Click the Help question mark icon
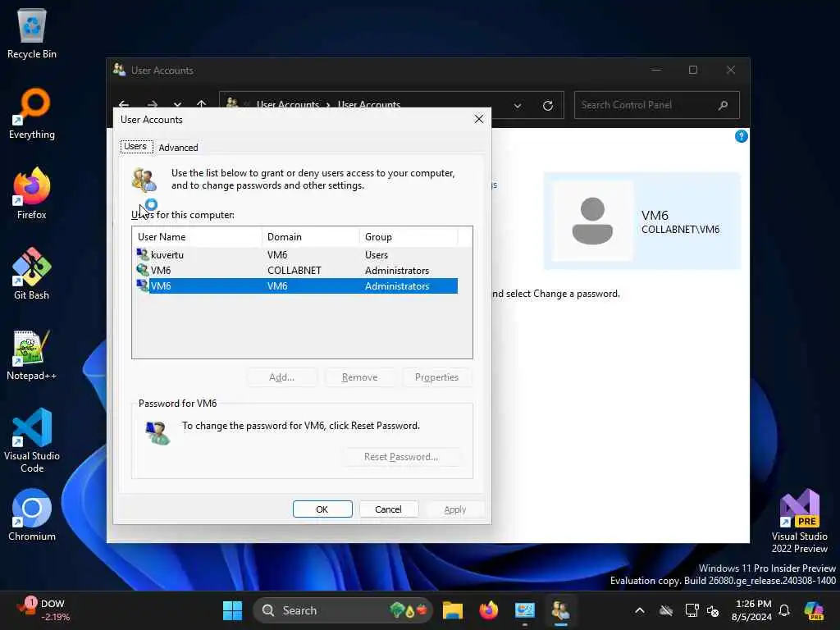 point(741,136)
